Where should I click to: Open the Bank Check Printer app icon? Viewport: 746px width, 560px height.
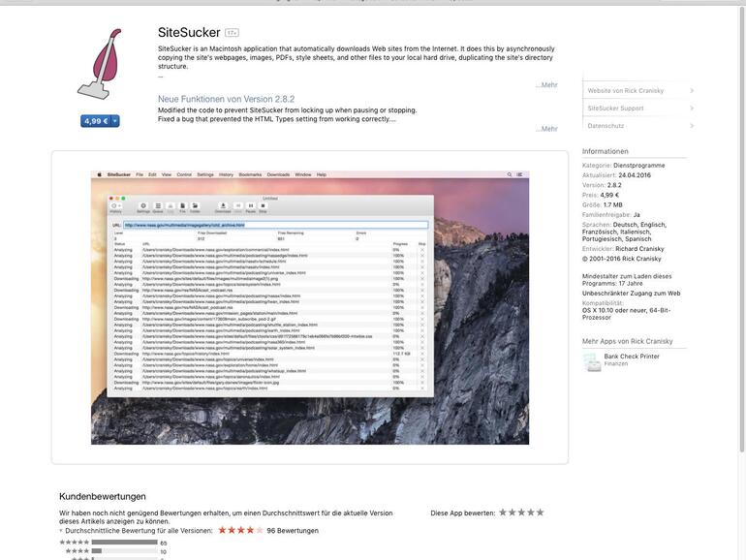point(592,362)
